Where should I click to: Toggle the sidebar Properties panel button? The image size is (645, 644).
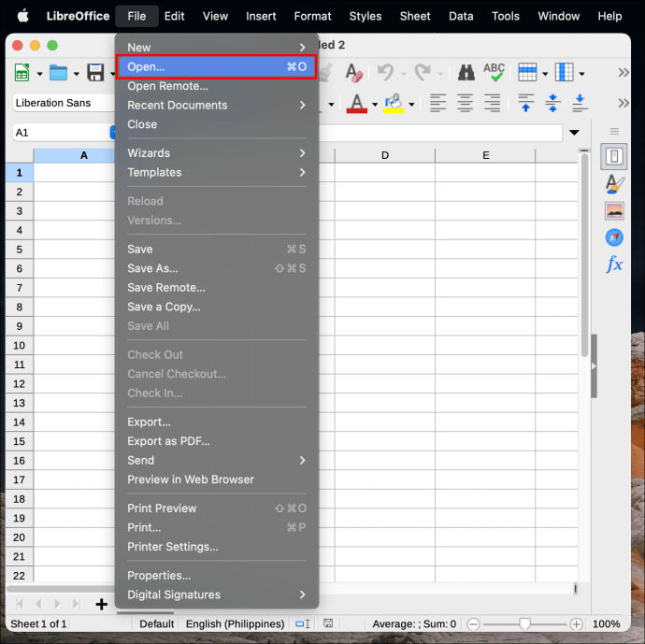coord(614,156)
